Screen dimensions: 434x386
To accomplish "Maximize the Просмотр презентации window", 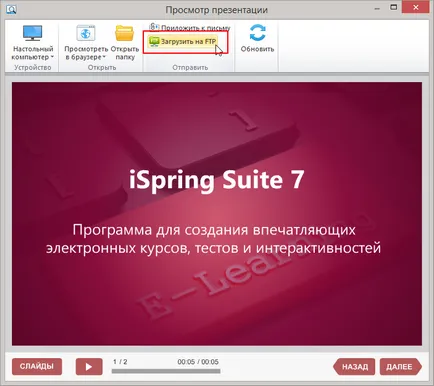I will pos(394,7).
